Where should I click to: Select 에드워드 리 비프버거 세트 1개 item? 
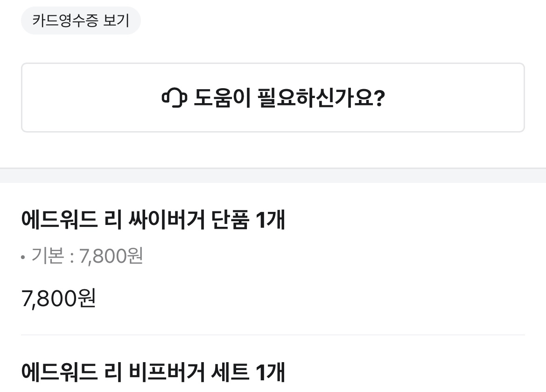click(153, 372)
